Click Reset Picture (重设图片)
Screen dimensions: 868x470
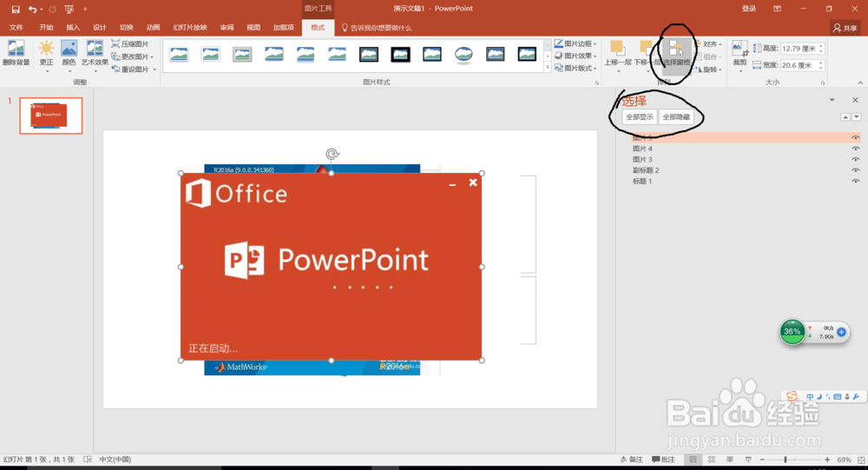134,70
